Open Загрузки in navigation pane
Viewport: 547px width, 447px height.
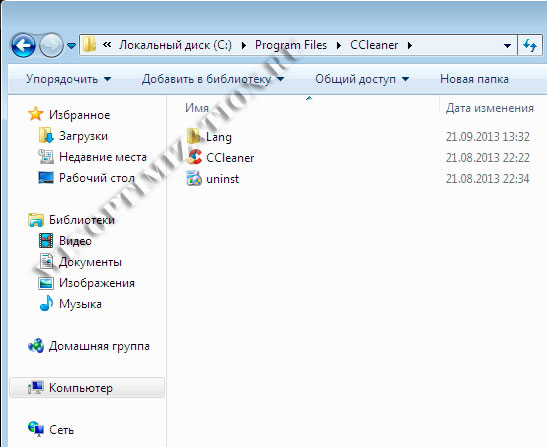click(83, 136)
